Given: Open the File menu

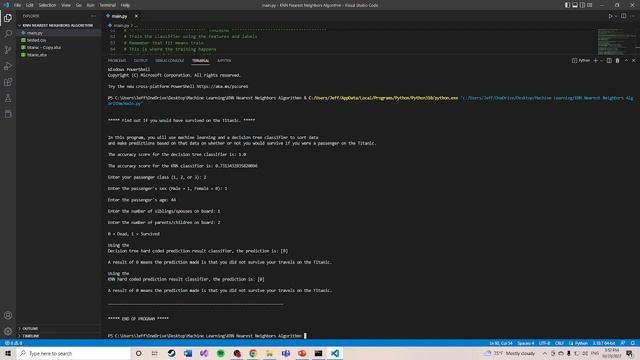Looking at the screenshot, I should click(17, 5).
